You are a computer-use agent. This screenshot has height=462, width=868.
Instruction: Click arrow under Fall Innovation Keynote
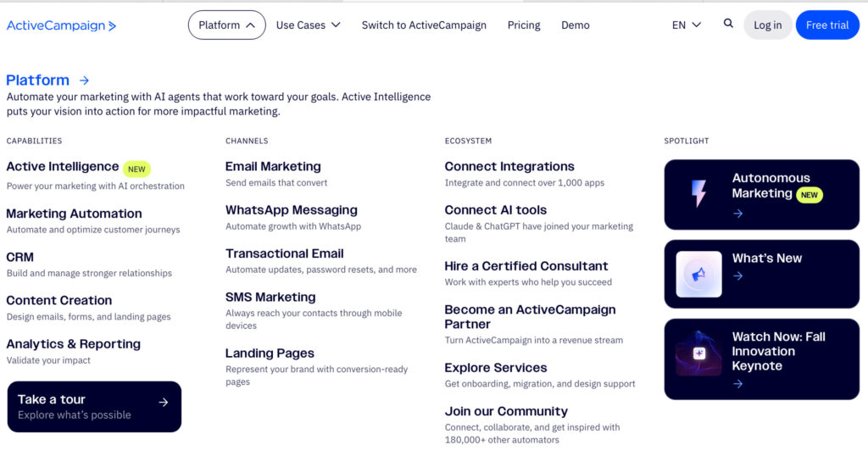pos(738,384)
